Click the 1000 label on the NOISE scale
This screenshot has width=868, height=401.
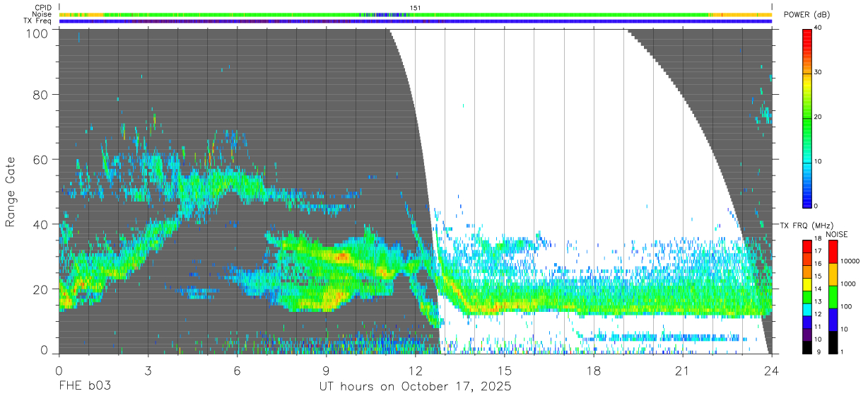[848, 284]
